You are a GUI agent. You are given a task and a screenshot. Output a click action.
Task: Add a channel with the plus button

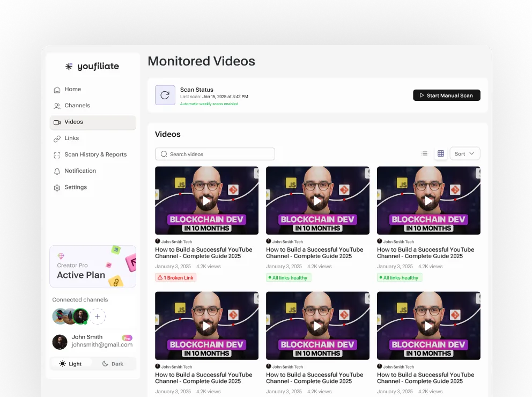(97, 316)
